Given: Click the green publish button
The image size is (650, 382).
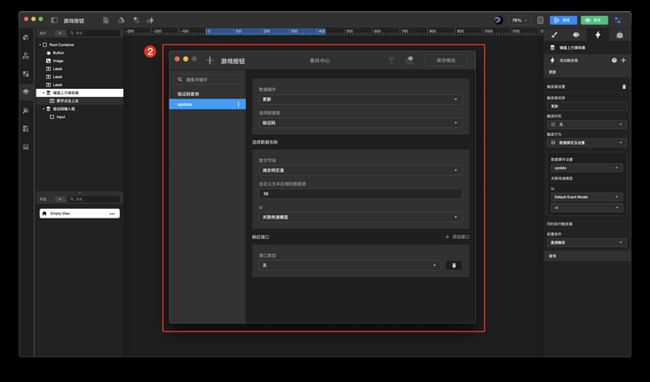Looking at the screenshot, I should (594, 20).
